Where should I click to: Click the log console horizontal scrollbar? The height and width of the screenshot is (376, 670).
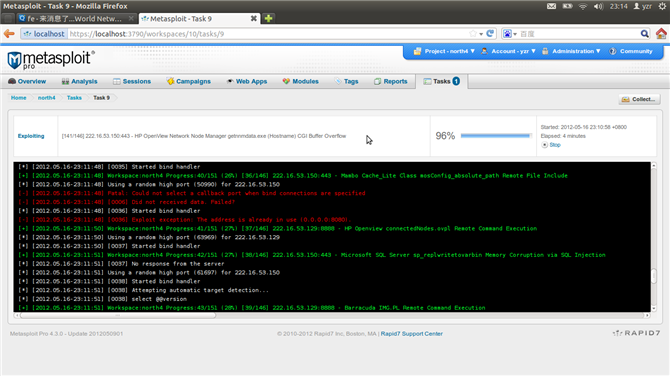117,315
